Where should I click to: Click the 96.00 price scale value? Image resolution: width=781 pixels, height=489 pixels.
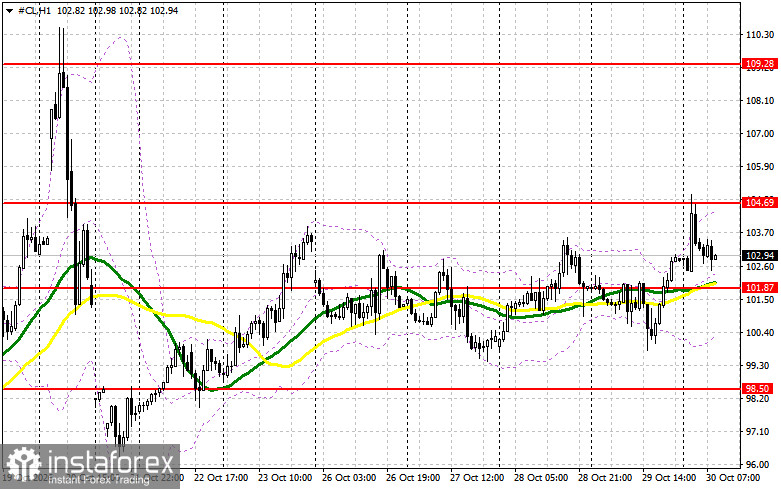[x=758, y=464]
